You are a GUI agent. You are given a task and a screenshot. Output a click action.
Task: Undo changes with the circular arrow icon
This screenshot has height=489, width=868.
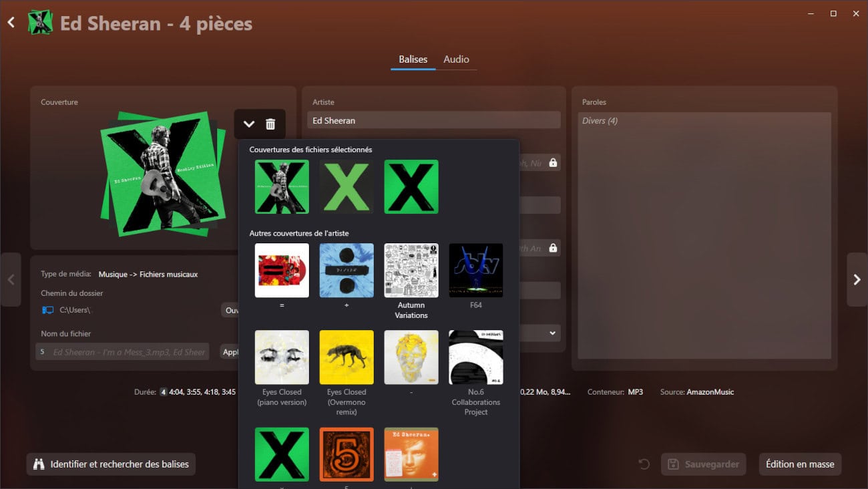(644, 464)
